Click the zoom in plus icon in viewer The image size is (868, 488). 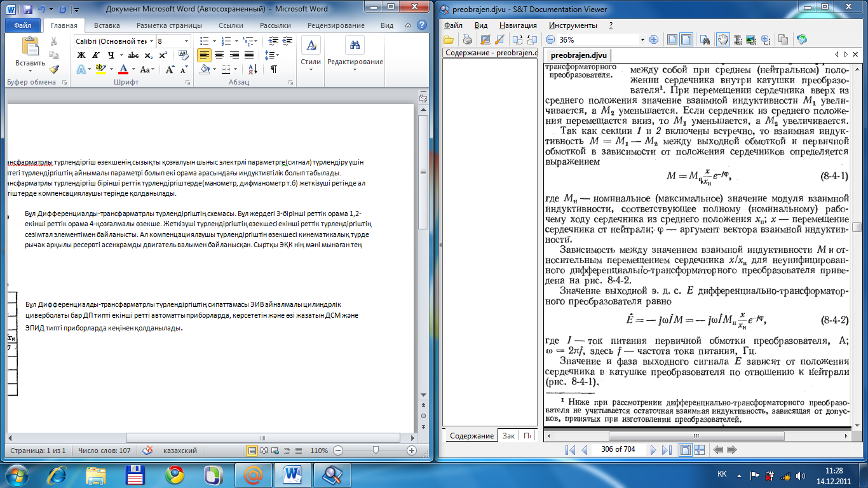click(x=653, y=39)
